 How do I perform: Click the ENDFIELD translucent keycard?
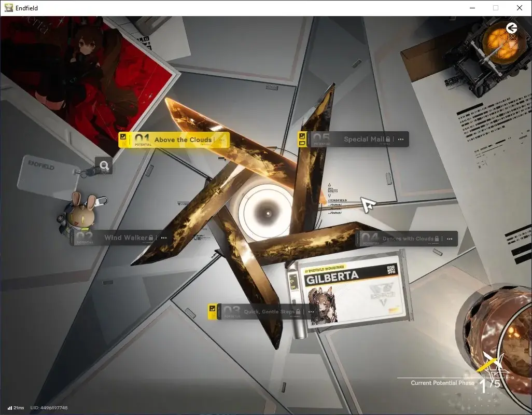click(x=48, y=176)
